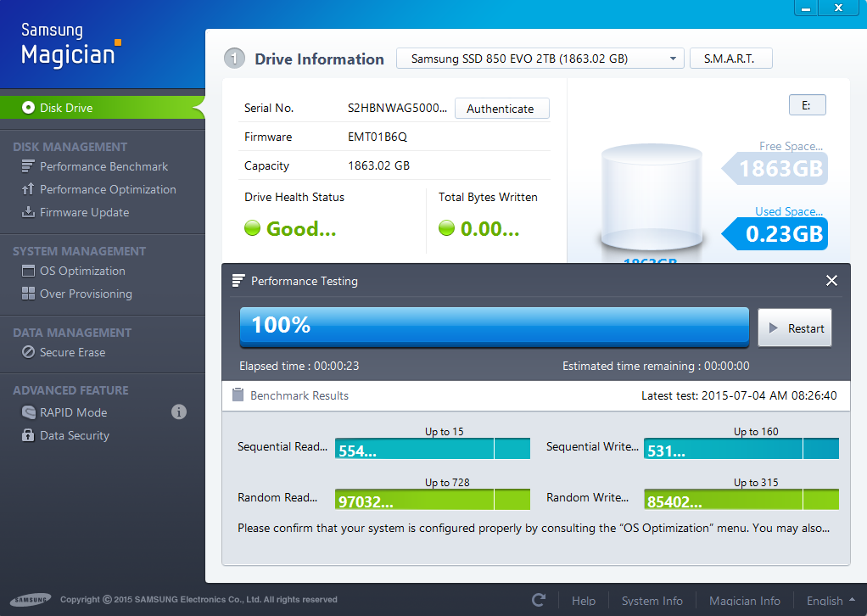
Task: Click the Authenticate button
Action: (x=501, y=109)
